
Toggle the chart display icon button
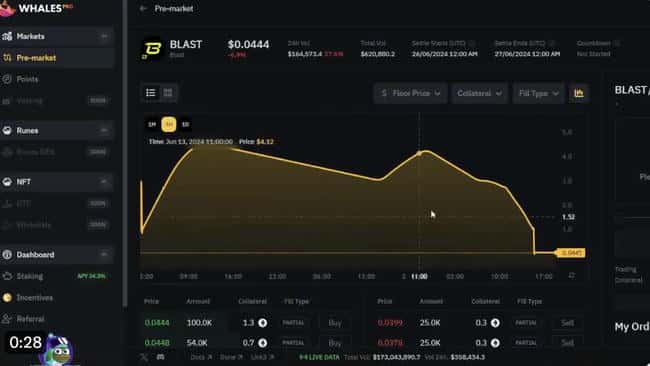pyautogui.click(x=579, y=93)
